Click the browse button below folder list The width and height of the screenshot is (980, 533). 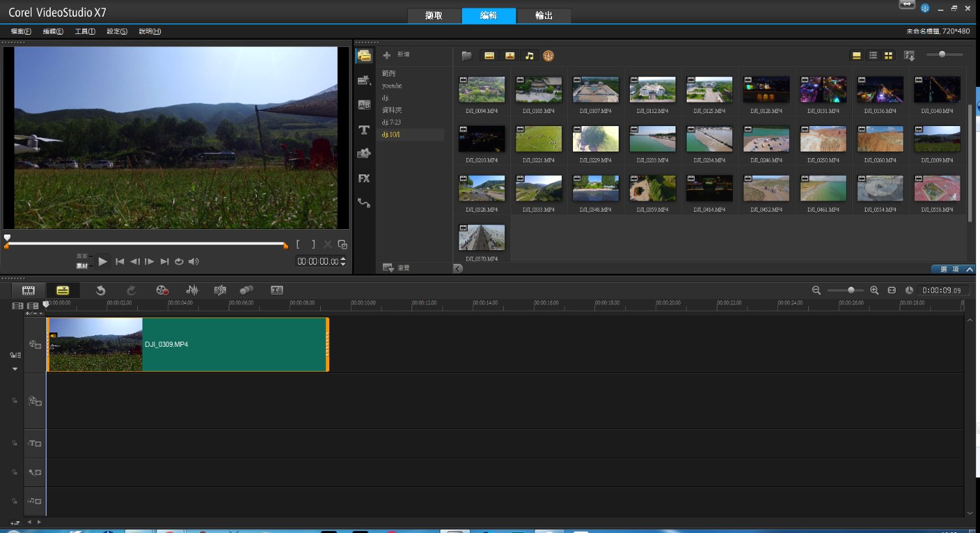[x=396, y=268]
